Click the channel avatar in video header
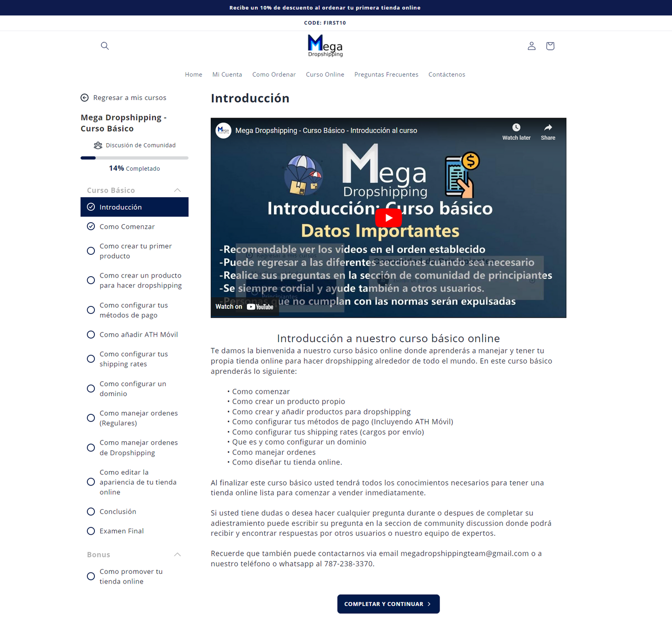 point(224,130)
